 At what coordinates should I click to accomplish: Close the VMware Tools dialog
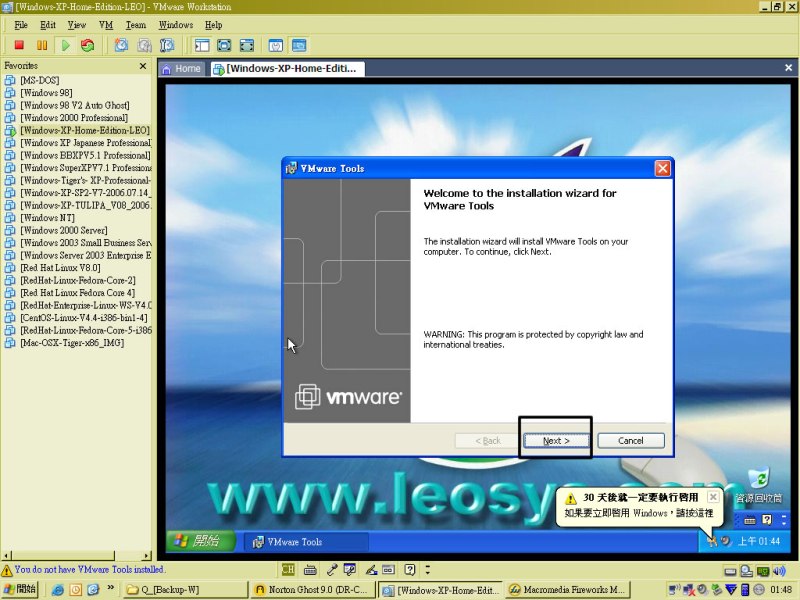(662, 168)
